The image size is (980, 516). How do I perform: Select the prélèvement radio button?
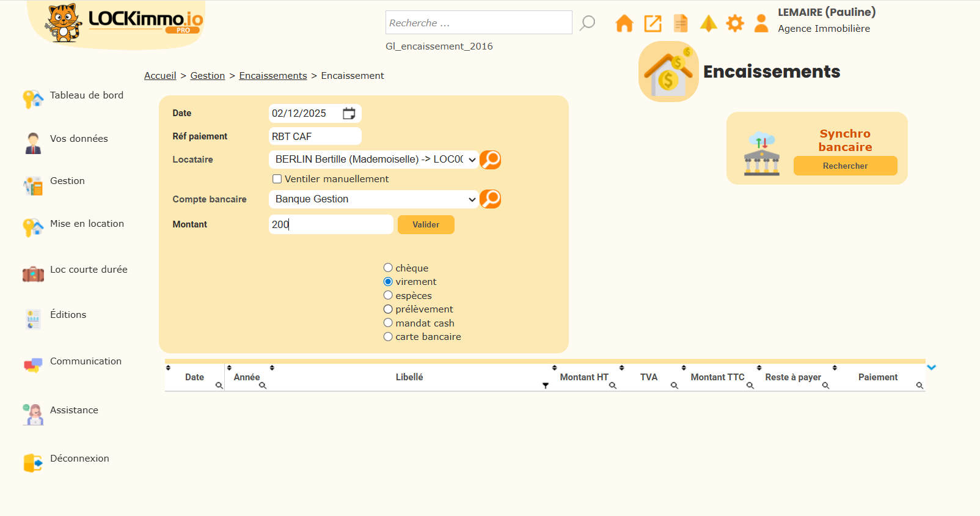click(388, 309)
